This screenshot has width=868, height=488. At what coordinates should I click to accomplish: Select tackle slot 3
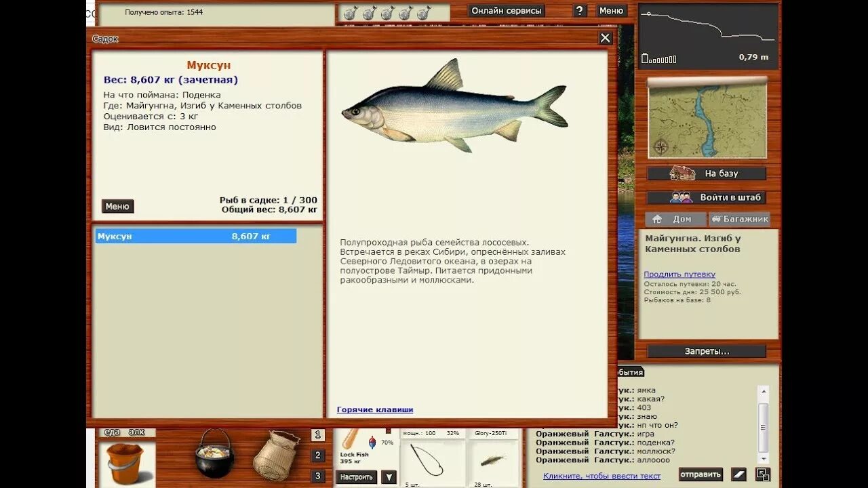click(x=318, y=476)
